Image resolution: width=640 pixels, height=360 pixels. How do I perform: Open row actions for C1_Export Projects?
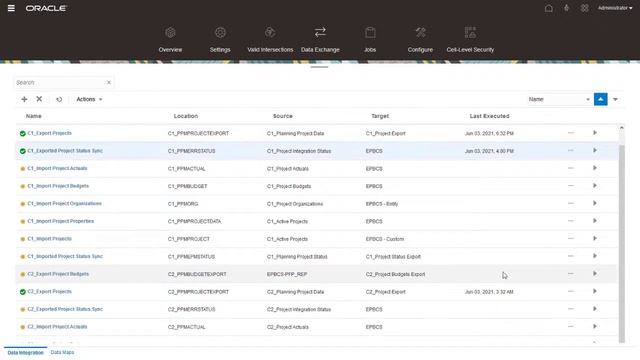[x=571, y=133]
